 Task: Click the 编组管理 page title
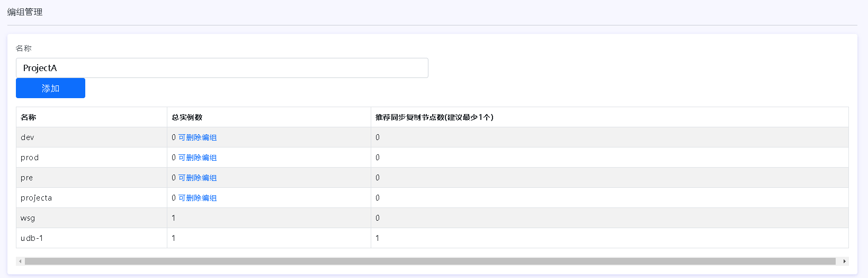[x=25, y=12]
